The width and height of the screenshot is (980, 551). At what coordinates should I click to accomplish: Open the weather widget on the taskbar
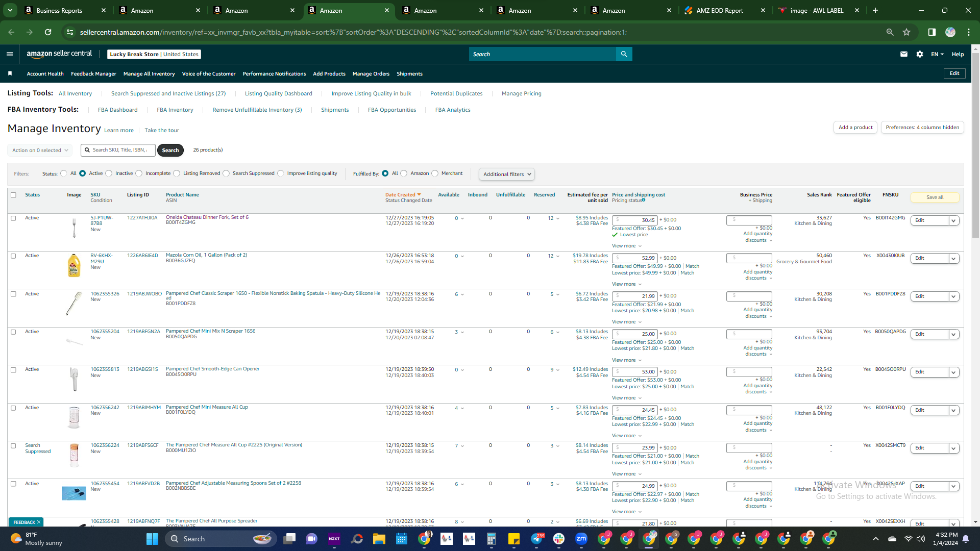(x=36, y=539)
